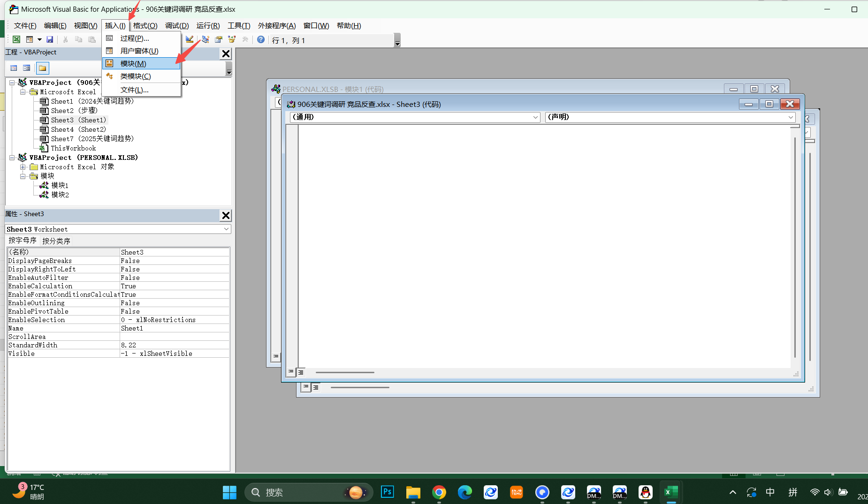Open the Design Mode toolbar icon
This screenshot has width=868, height=504.
[x=190, y=40]
